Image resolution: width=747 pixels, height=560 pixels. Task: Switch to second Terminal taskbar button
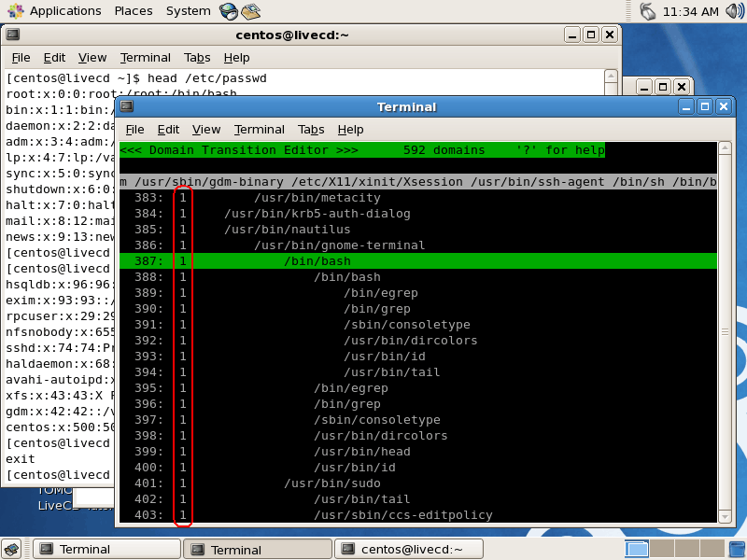[x=258, y=549]
